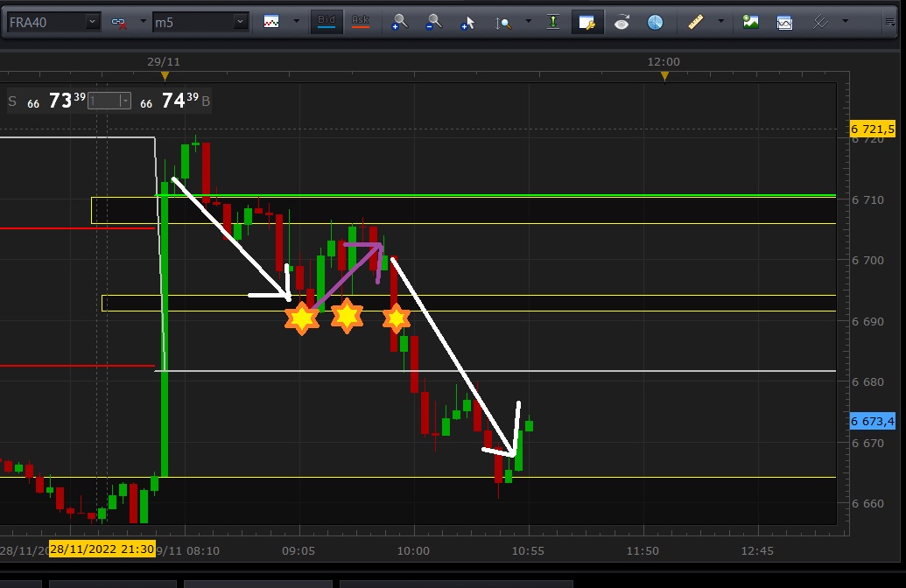The height and width of the screenshot is (588, 906).
Task: Expand the ruler tool options arrow
Action: [x=720, y=21]
